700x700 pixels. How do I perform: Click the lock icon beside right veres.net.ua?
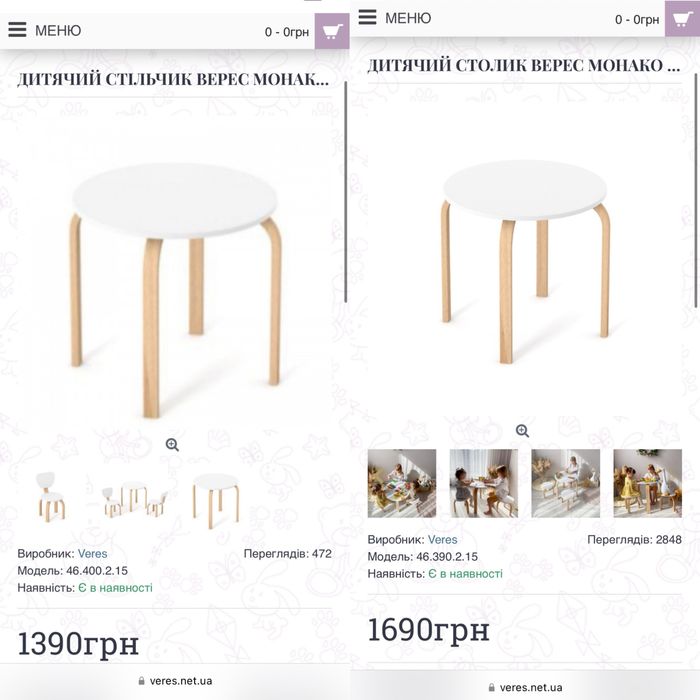pos(491,688)
